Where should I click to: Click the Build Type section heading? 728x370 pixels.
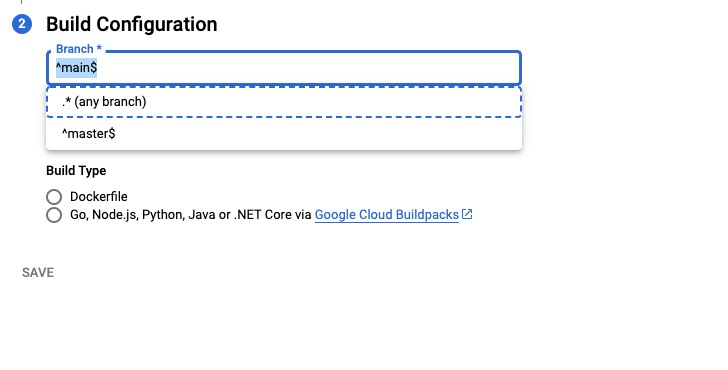[76, 170]
